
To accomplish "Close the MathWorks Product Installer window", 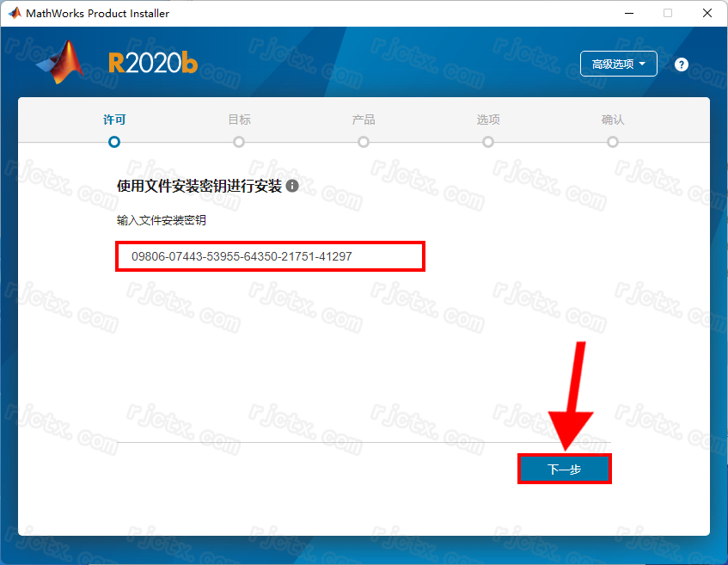I will coord(707,13).
